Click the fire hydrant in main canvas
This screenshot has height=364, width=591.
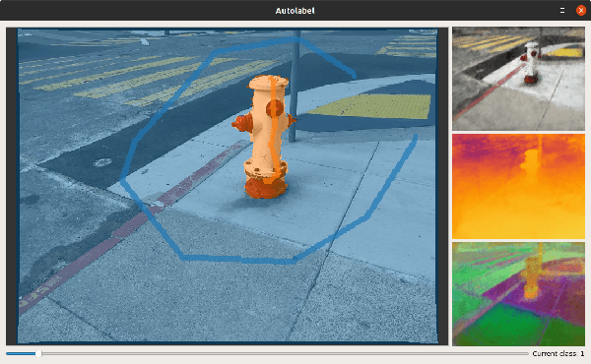pyautogui.click(x=265, y=138)
